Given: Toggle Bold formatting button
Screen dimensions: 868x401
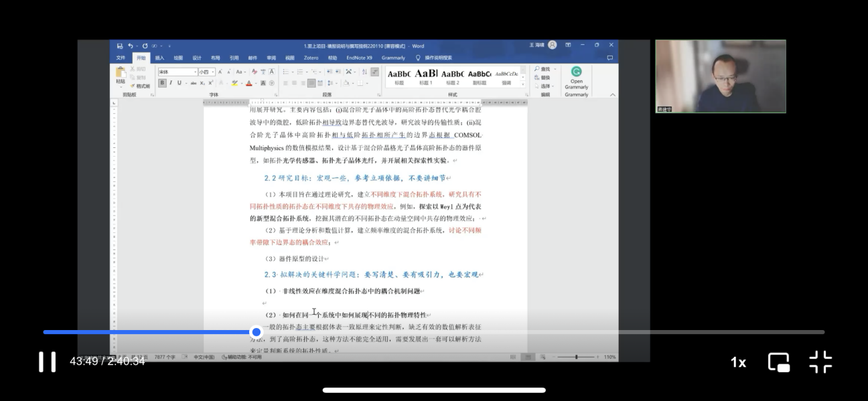Looking at the screenshot, I should (x=162, y=83).
